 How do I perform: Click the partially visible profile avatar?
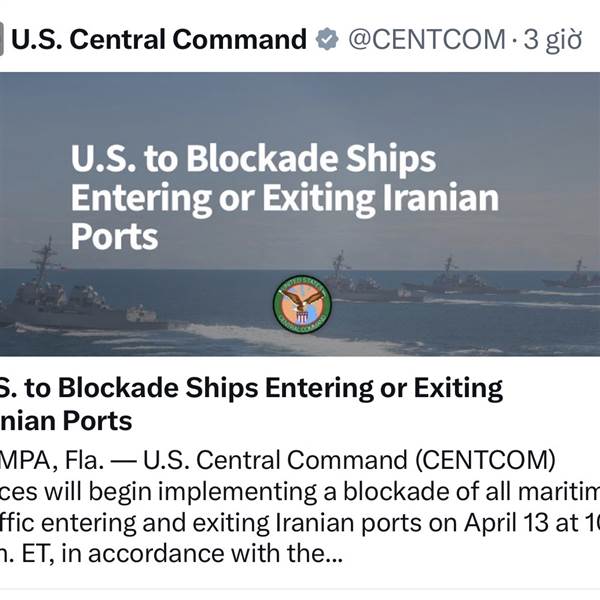2,40
